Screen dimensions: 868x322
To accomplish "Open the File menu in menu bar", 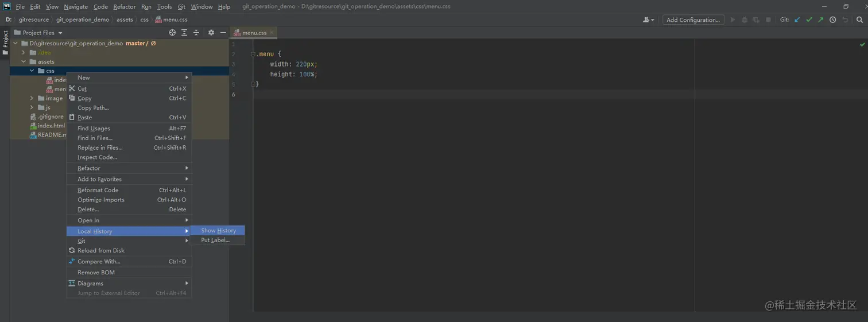I will (x=20, y=7).
